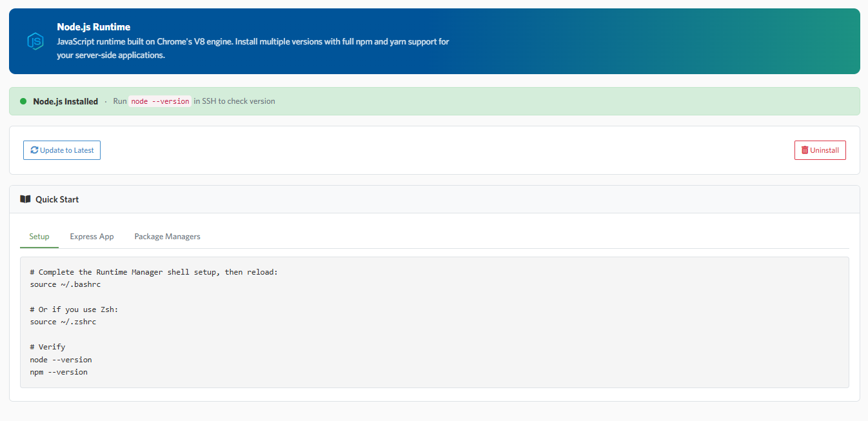Update Node.js to latest version
The image size is (868, 421).
coord(62,150)
